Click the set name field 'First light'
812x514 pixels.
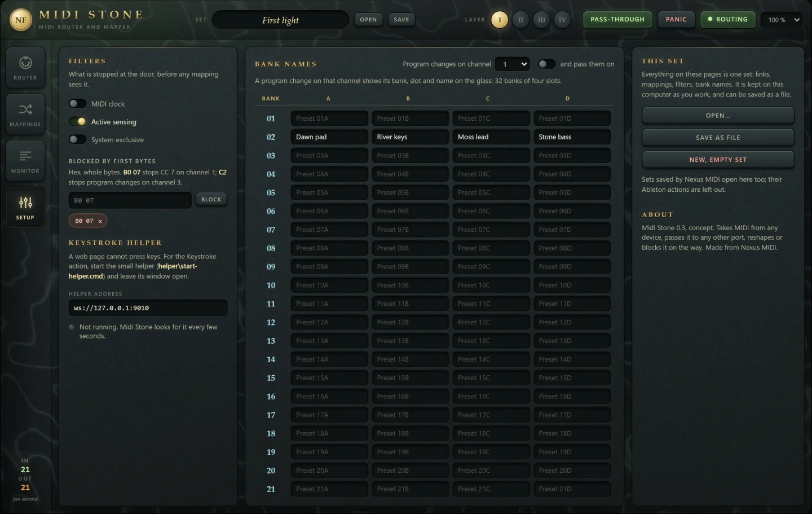(x=280, y=20)
